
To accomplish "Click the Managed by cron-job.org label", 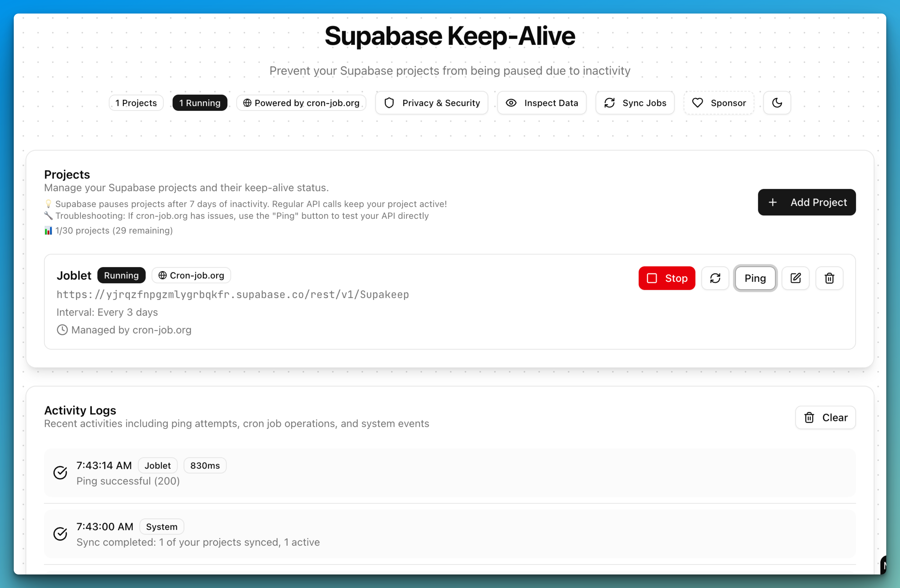I will click(131, 330).
